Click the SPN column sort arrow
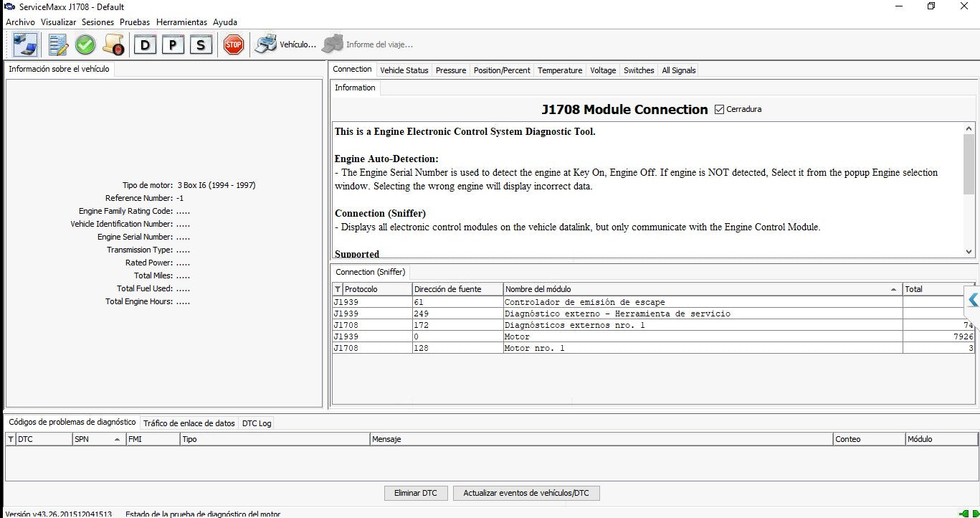The image size is (980, 518). point(115,438)
